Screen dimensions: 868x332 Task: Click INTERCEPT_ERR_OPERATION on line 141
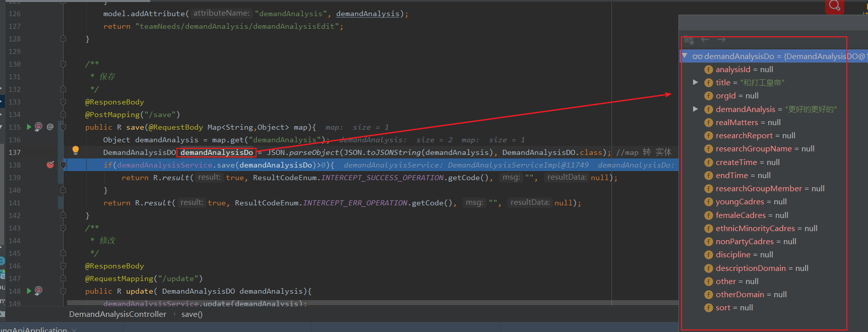point(355,203)
